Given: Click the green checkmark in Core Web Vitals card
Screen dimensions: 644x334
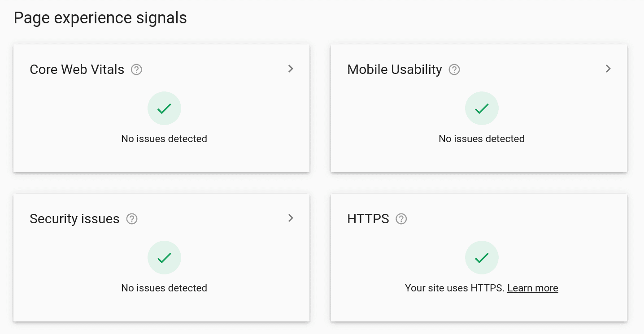Looking at the screenshot, I should (164, 108).
